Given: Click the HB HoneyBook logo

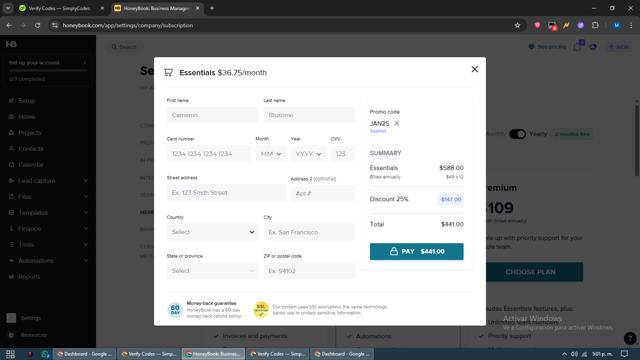Looking at the screenshot, I should point(11,44).
